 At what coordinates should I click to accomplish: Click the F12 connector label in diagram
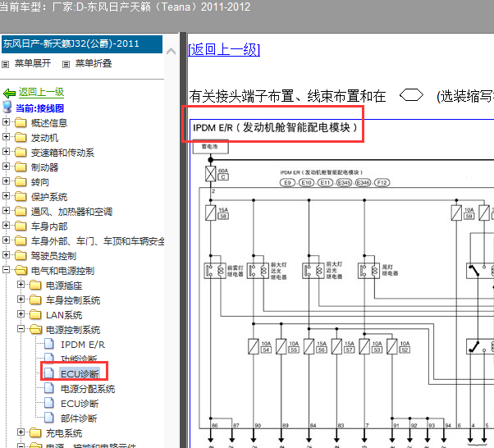point(382,183)
